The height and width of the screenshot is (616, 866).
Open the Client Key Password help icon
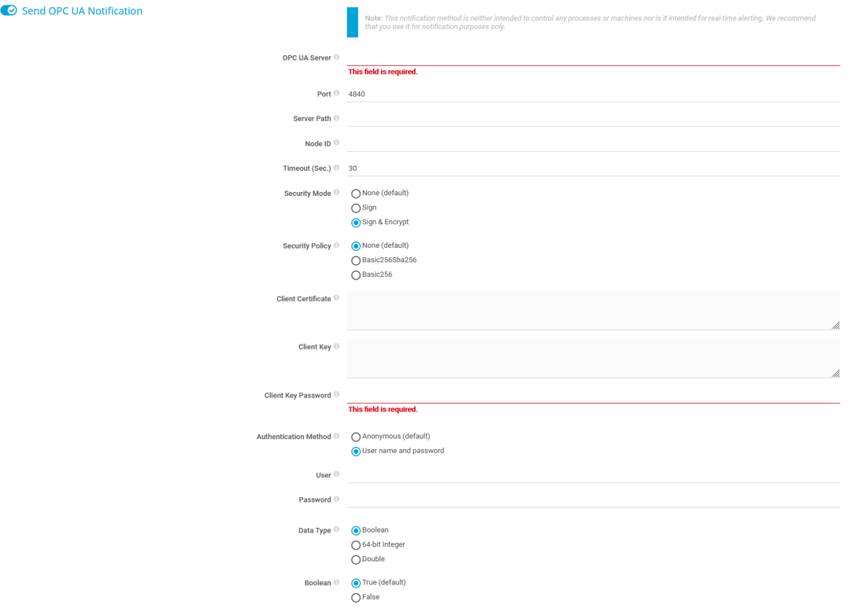click(336, 393)
